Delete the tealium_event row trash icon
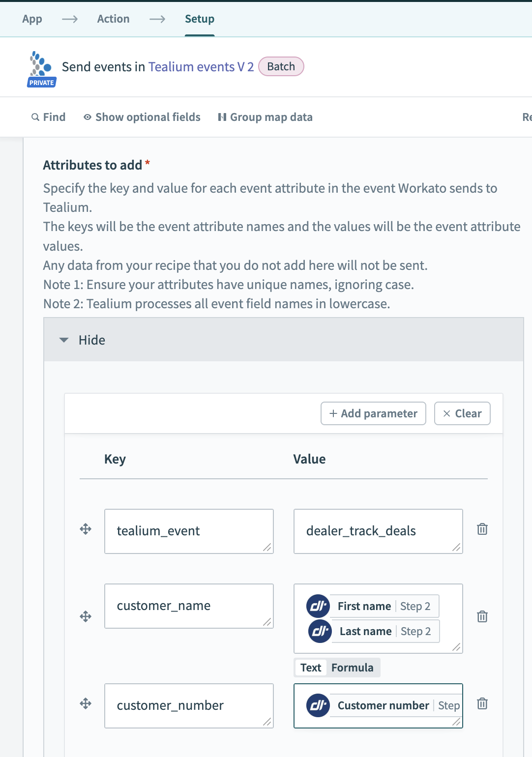The image size is (532, 757). 482,529
